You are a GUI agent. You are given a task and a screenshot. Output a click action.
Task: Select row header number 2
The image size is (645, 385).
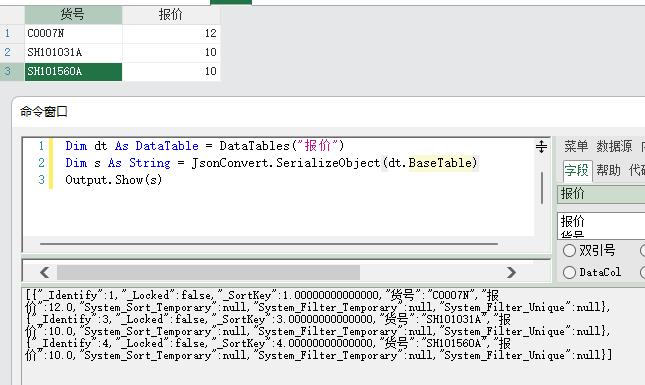[x=12, y=52]
